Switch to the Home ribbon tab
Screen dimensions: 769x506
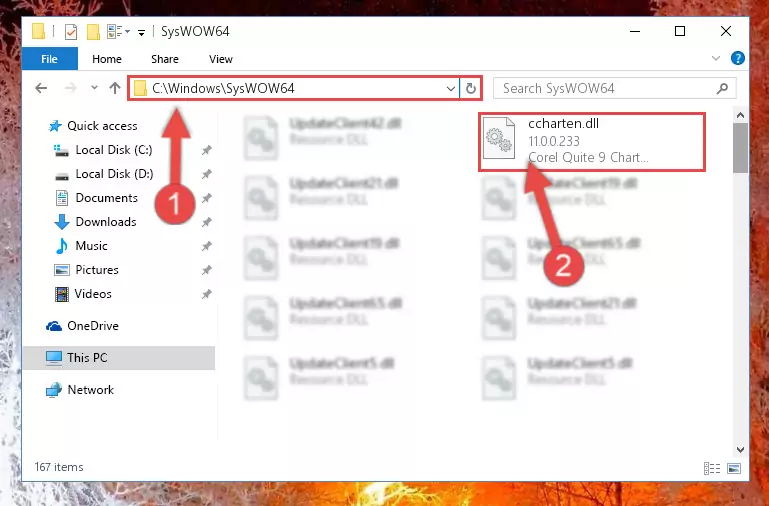[106, 59]
